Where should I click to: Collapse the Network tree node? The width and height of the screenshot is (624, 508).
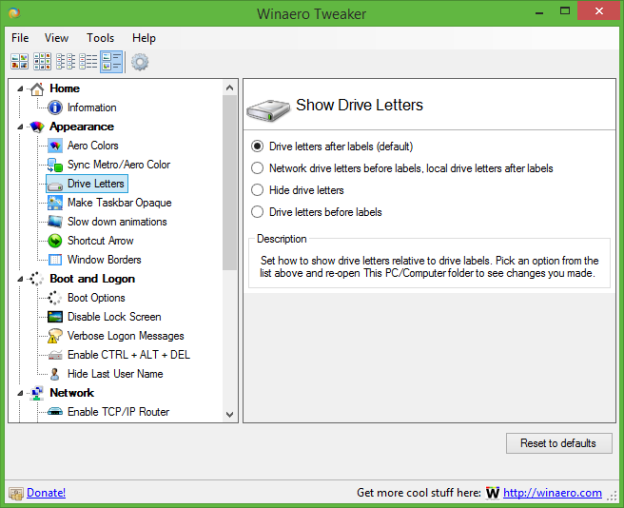[x=20, y=393]
